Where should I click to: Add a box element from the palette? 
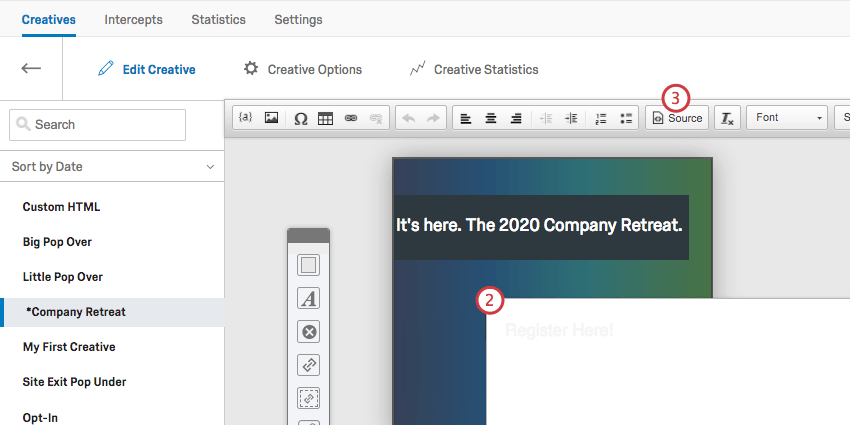(308, 265)
